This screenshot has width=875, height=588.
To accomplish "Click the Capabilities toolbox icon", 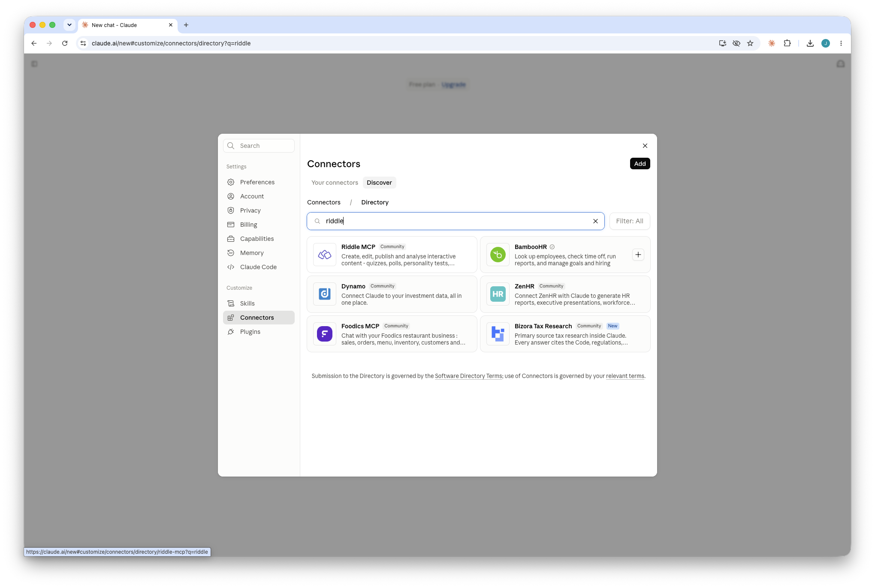I will pos(231,239).
